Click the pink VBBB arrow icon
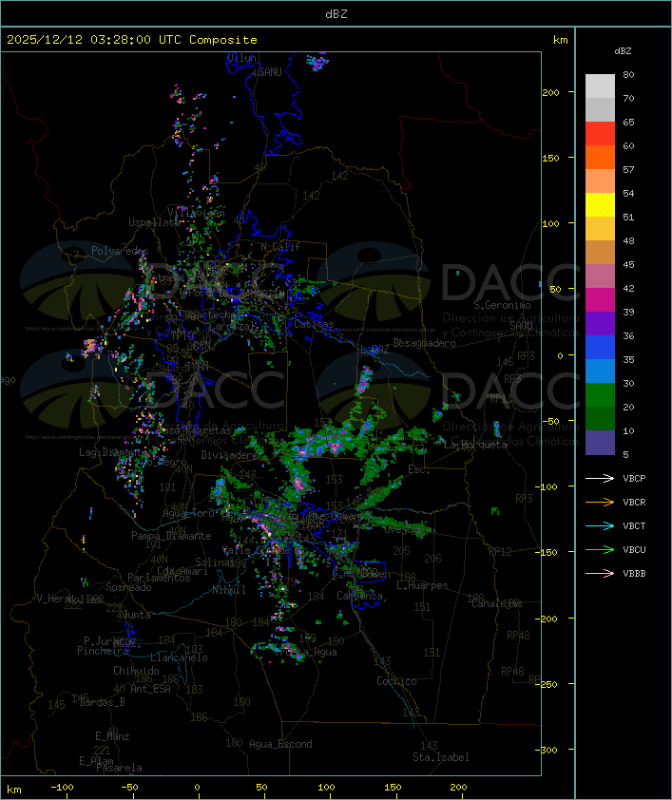Image resolution: width=672 pixels, height=800 pixels. click(x=600, y=574)
